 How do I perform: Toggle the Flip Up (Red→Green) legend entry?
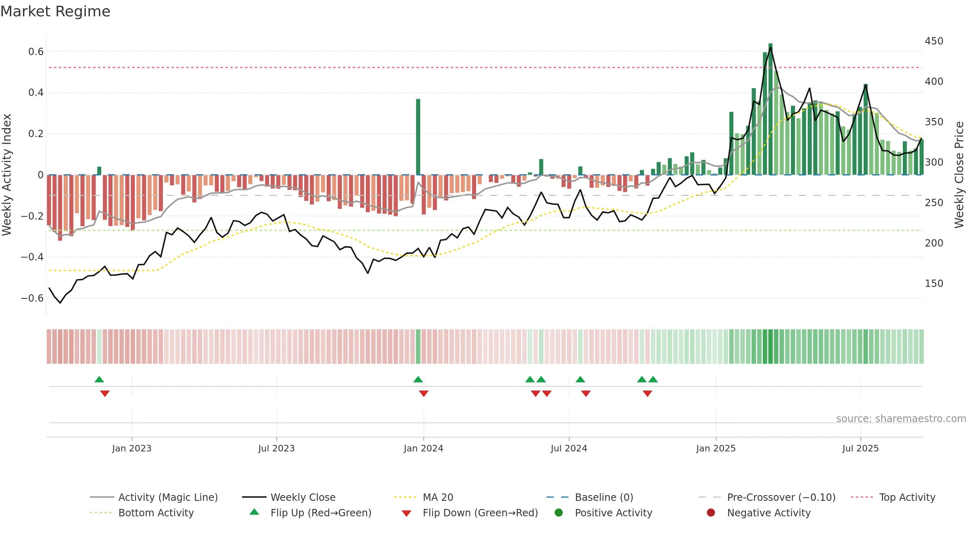point(310,513)
